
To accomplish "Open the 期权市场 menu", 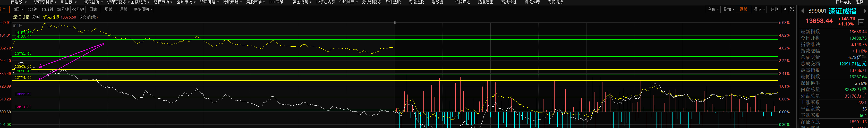I will tap(163, 2).
